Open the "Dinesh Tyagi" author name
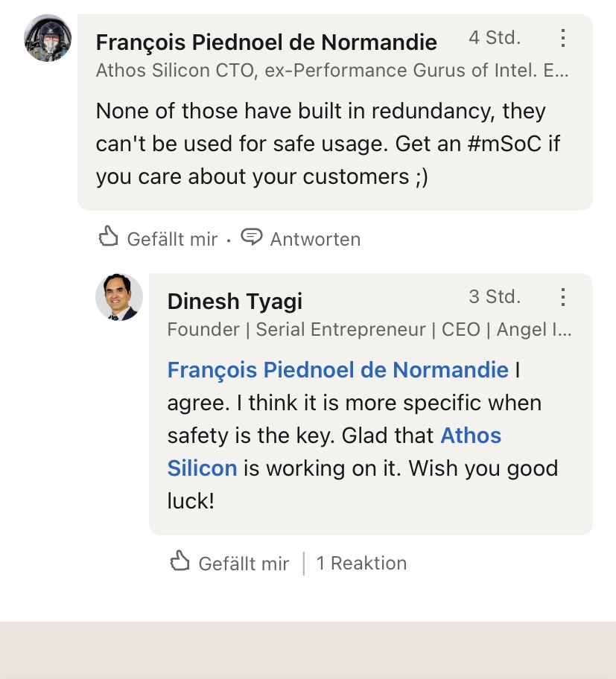Image resolution: width=616 pixels, height=679 pixels. 235,302
